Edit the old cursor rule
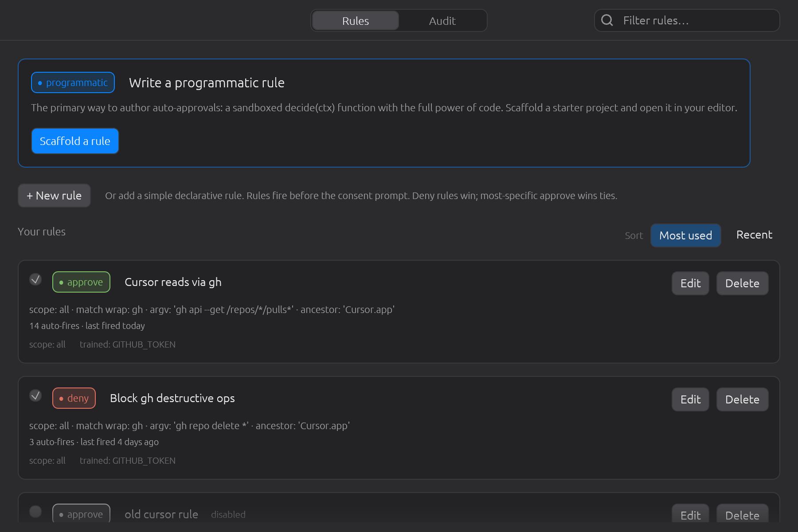 click(x=690, y=514)
